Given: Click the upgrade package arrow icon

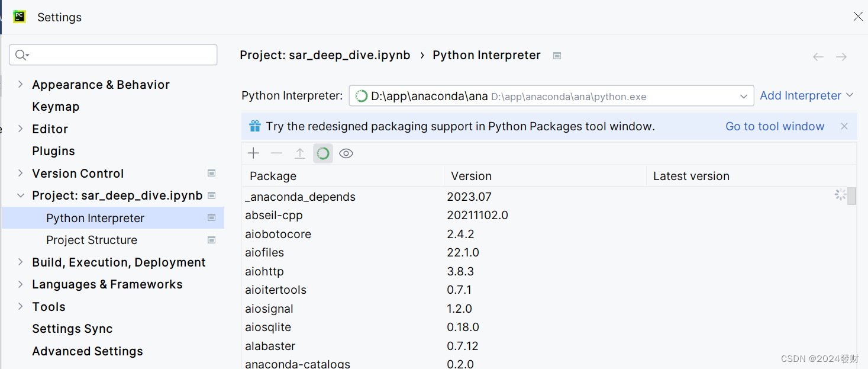Looking at the screenshot, I should click(300, 153).
